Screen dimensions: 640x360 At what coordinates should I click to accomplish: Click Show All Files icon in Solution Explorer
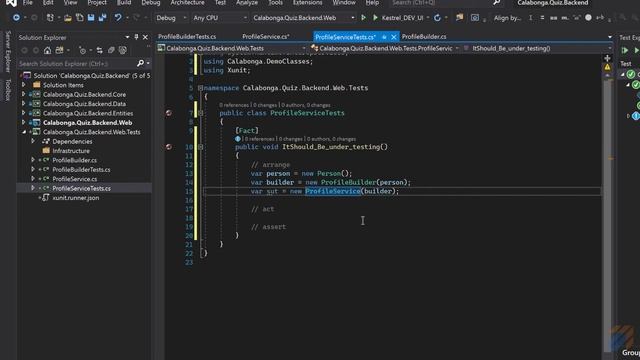coord(122,50)
